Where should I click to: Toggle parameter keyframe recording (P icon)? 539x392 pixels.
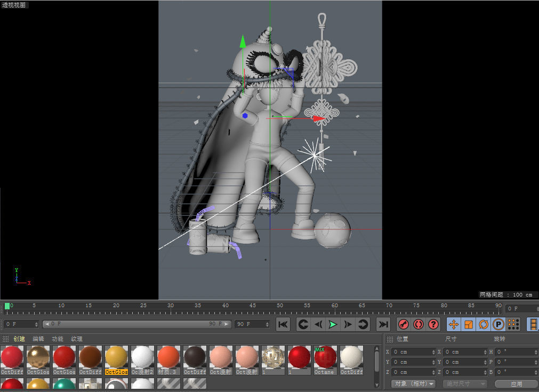498,324
